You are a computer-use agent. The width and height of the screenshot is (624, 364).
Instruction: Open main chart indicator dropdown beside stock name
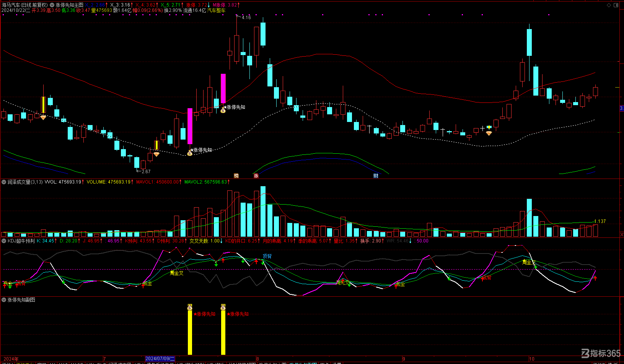[52, 5]
